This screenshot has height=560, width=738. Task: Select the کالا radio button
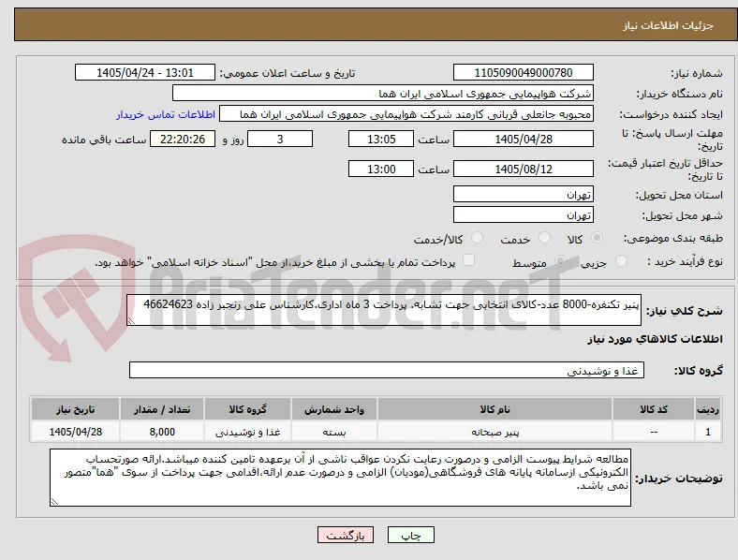(597, 238)
